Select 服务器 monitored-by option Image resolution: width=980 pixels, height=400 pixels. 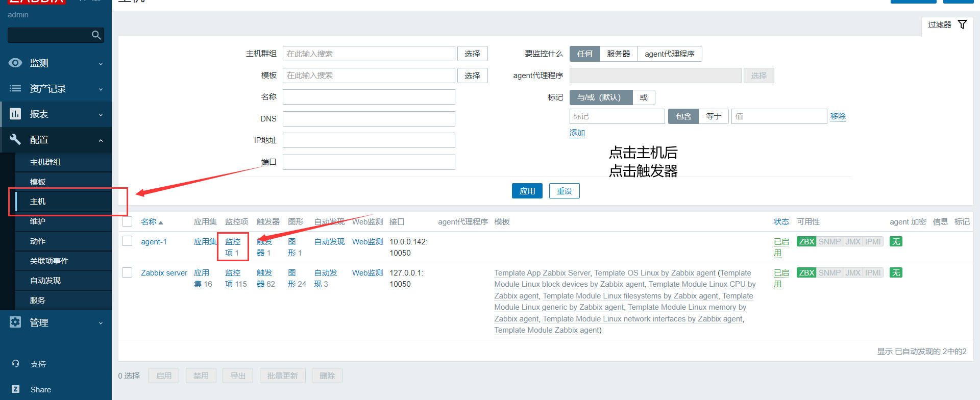[x=618, y=54]
